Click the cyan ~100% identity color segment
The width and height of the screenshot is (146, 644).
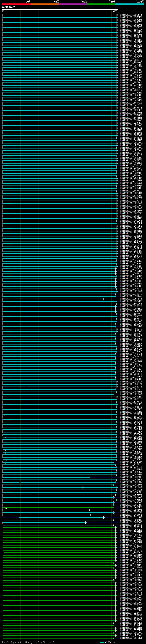(x=130, y=4)
